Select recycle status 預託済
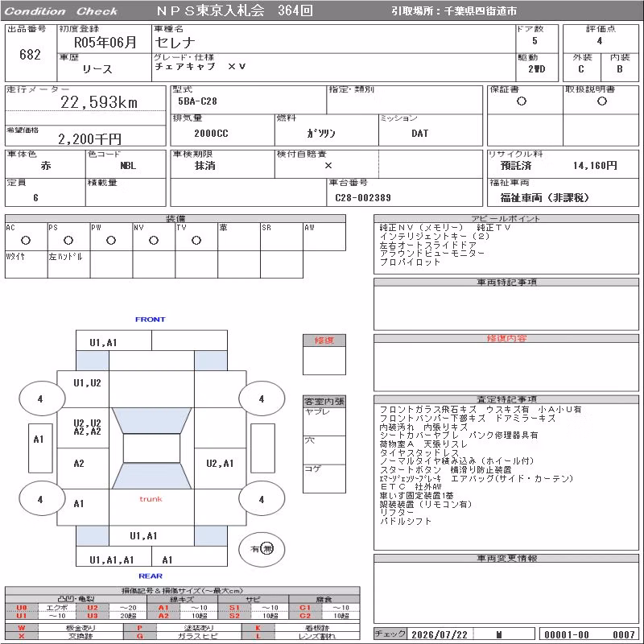 pos(516,166)
